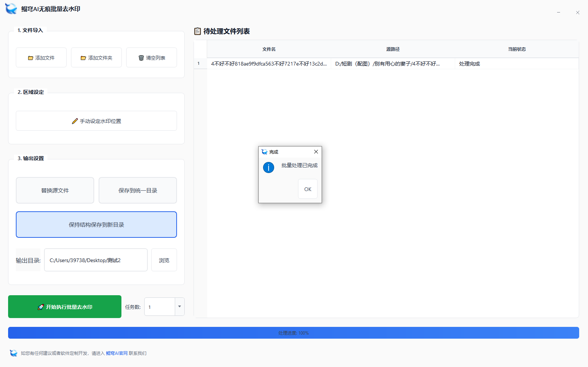588x367 pixels.
Task: Click the 任务数: label
Action: pyautogui.click(x=133, y=307)
